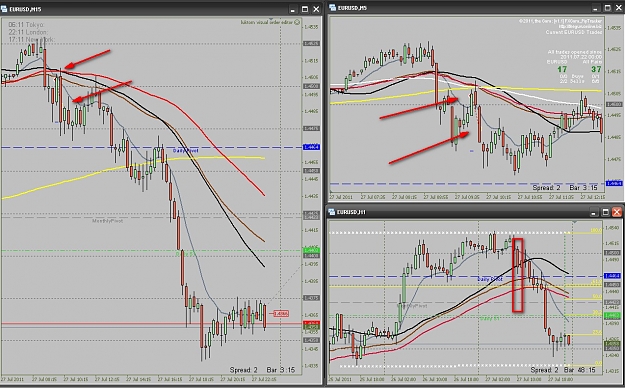Click the green Daily S1 label in M15 chart

pos(186,254)
